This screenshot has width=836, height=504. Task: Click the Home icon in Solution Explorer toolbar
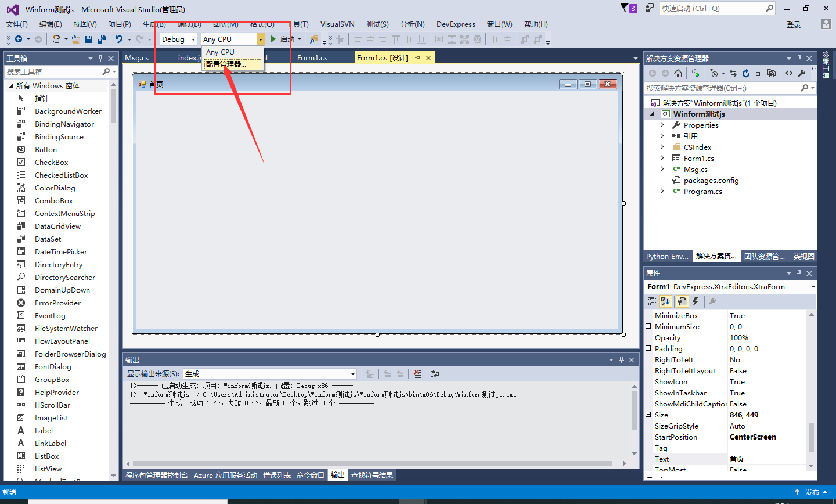[678, 73]
